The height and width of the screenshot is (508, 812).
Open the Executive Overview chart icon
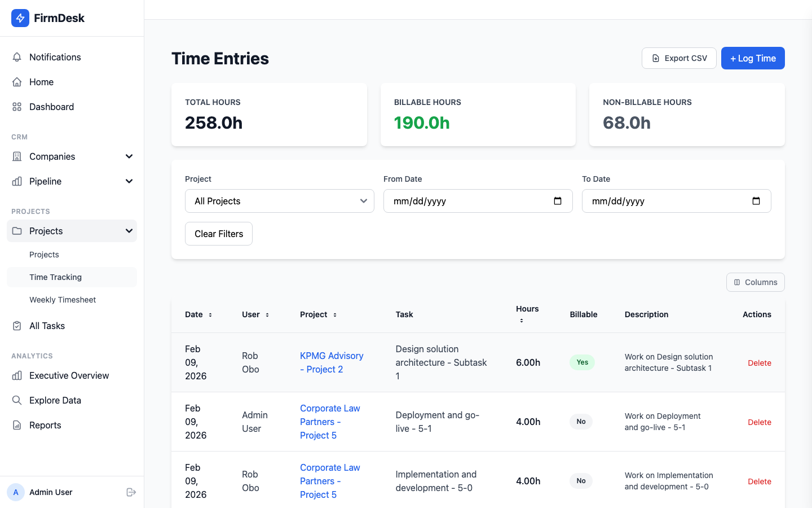click(17, 375)
